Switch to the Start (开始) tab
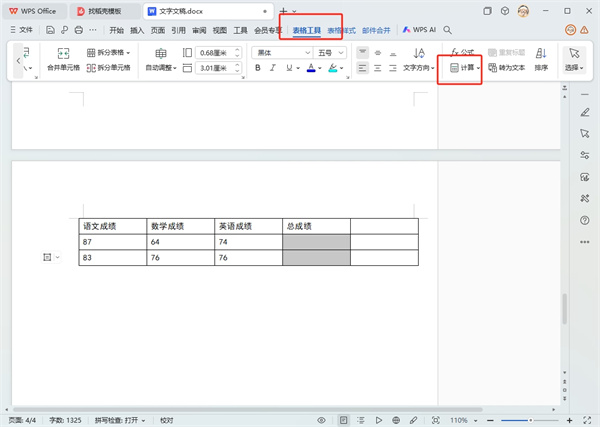 point(116,30)
